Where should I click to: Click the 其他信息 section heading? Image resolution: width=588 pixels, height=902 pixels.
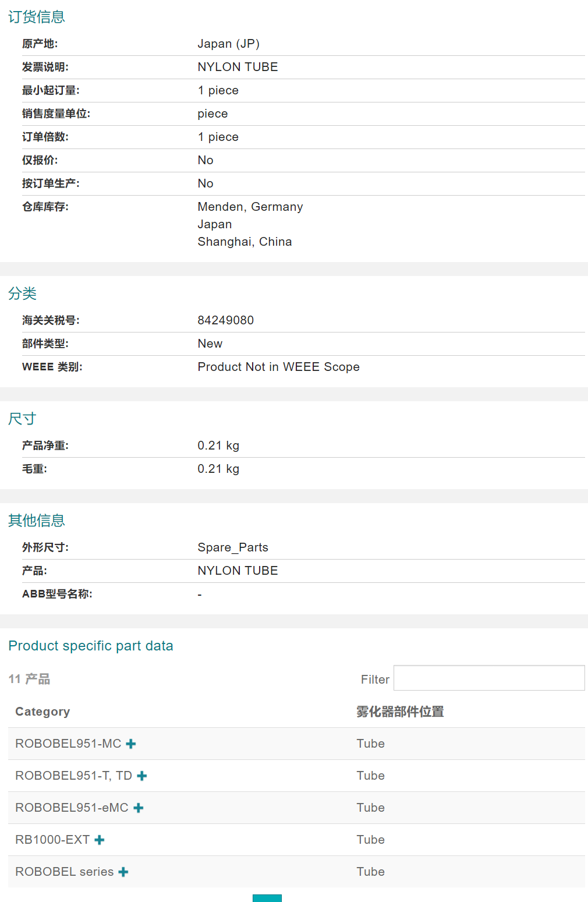pyautogui.click(x=37, y=521)
